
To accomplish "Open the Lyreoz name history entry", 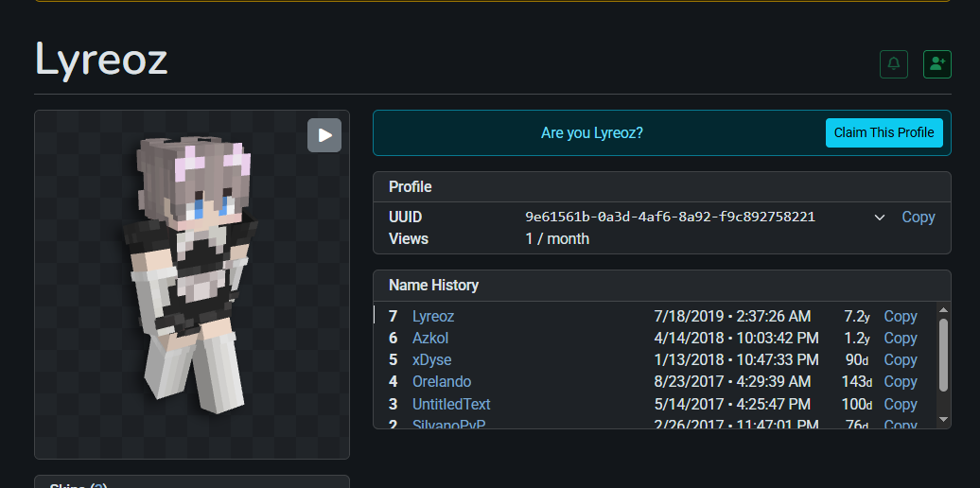I will [x=433, y=316].
